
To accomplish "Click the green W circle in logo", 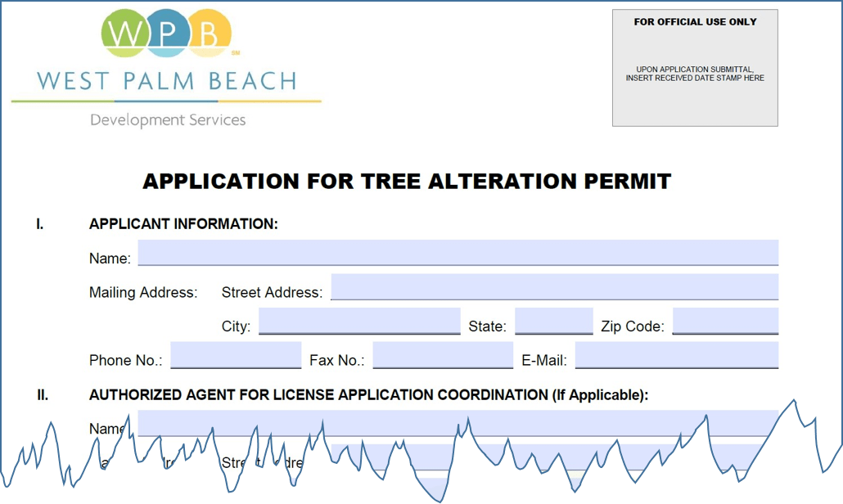I will pyautogui.click(x=125, y=34).
